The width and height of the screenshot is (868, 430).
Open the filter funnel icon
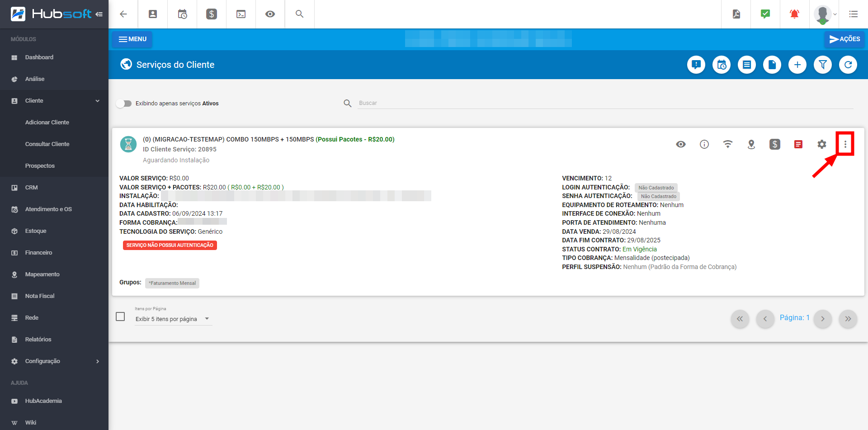point(822,65)
